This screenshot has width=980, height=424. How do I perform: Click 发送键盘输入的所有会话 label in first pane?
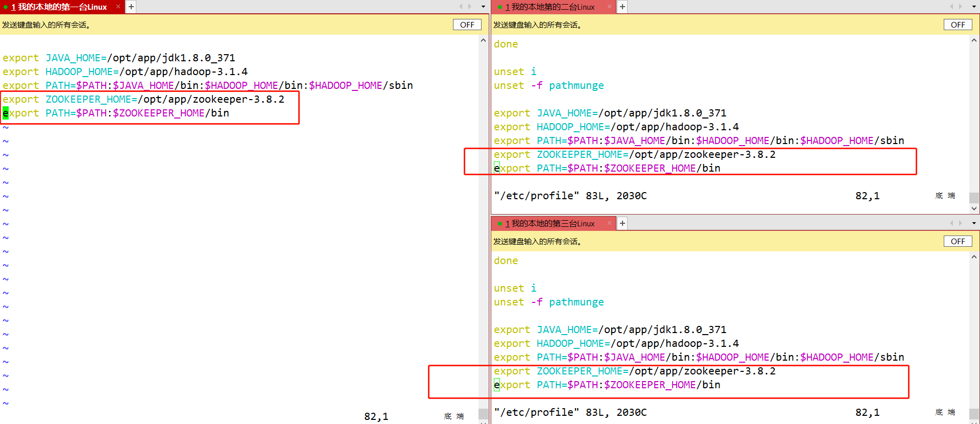pyautogui.click(x=46, y=25)
